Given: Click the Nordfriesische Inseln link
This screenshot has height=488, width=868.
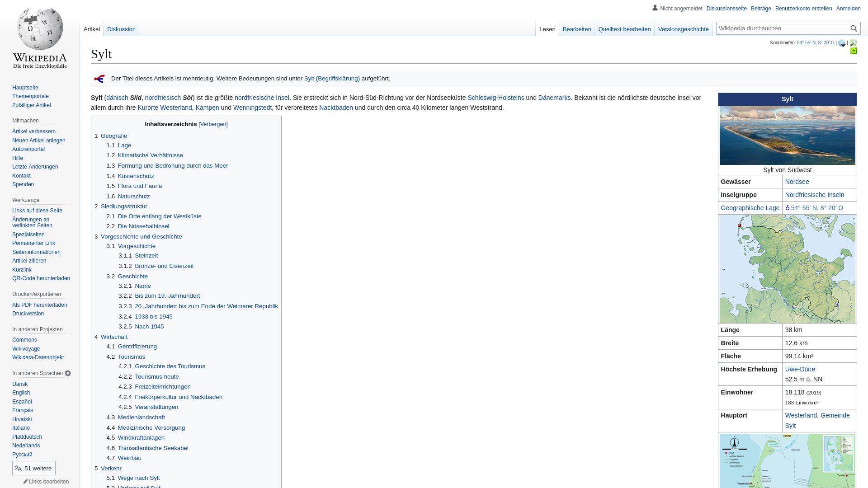Looking at the screenshot, I should pyautogui.click(x=814, y=195).
